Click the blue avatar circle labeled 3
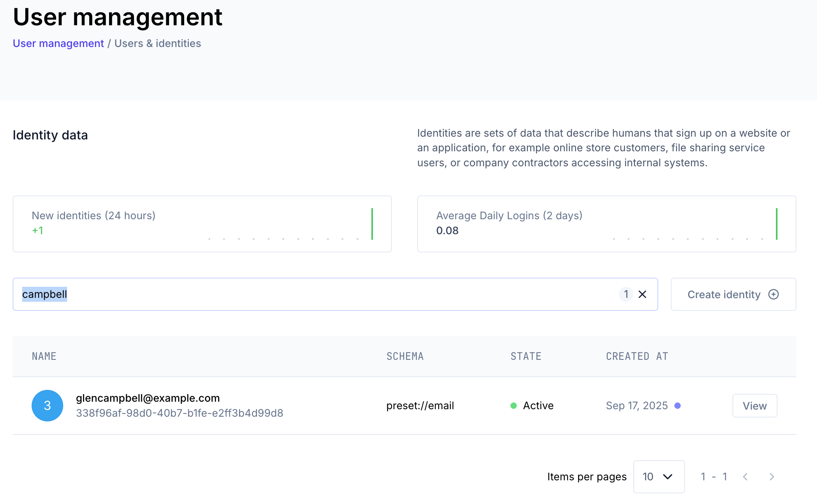Viewport: 817px width, 504px height. (x=47, y=405)
